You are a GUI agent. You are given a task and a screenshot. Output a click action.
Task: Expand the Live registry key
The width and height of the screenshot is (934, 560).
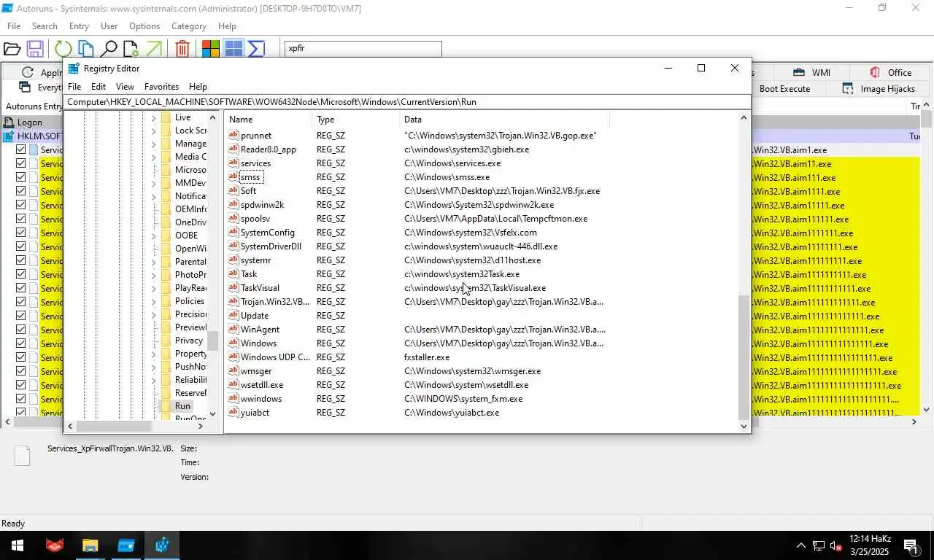(153, 117)
